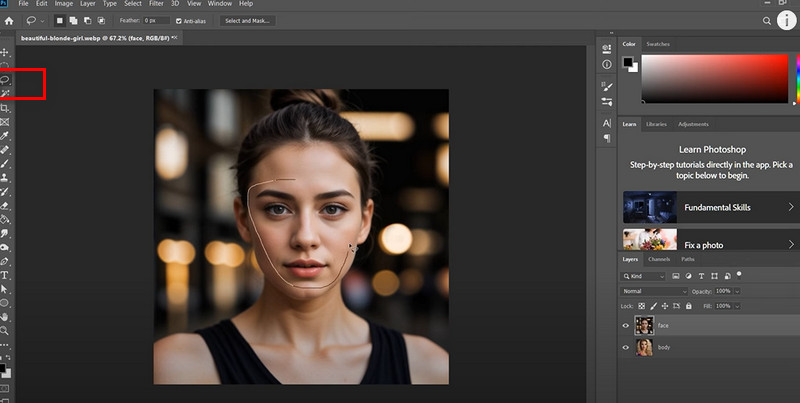800x403 pixels.
Task: Select the Type tool
Action: coord(5,275)
